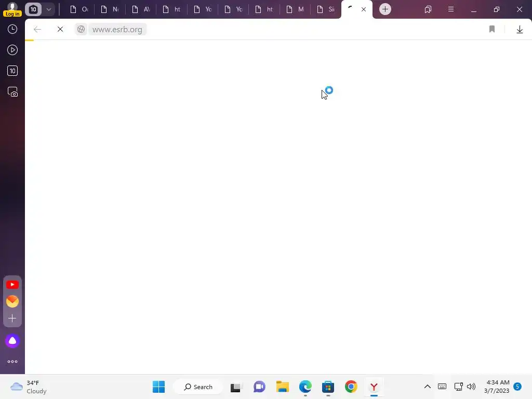Switch to the first 'Yo' tab
Image resolution: width=532 pixels, height=399 pixels.
(203, 9)
